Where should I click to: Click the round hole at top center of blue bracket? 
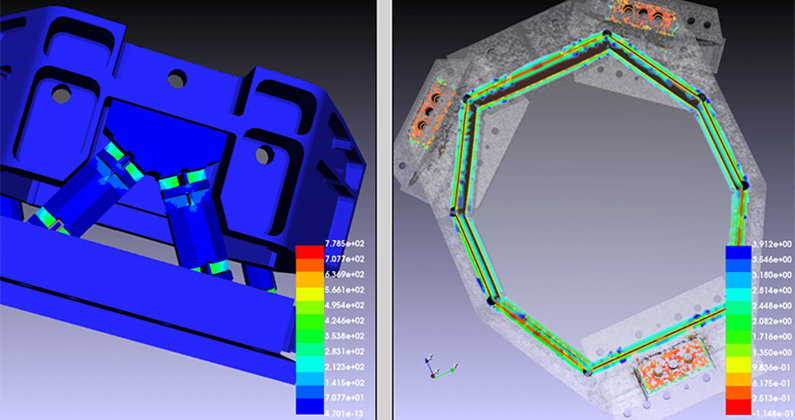[177, 80]
